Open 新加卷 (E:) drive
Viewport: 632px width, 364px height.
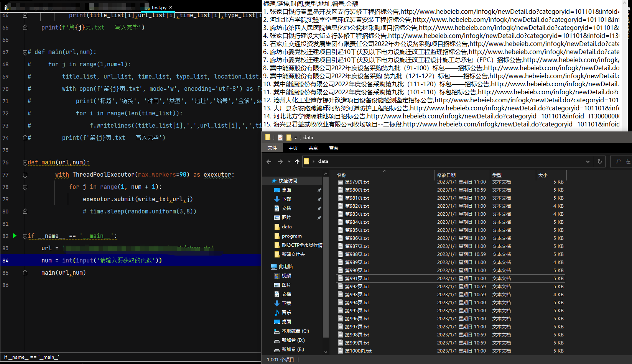[x=293, y=349]
